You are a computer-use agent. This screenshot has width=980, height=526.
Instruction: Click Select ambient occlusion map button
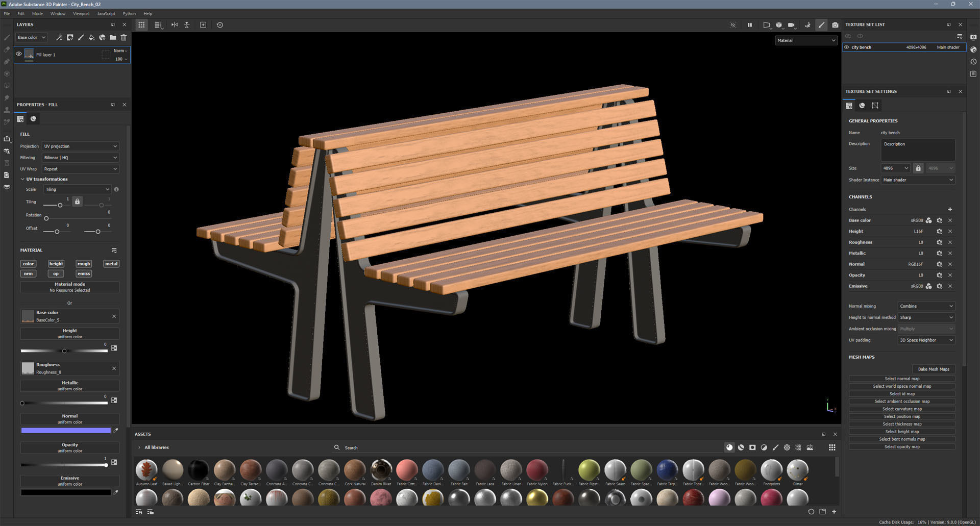[x=902, y=402]
